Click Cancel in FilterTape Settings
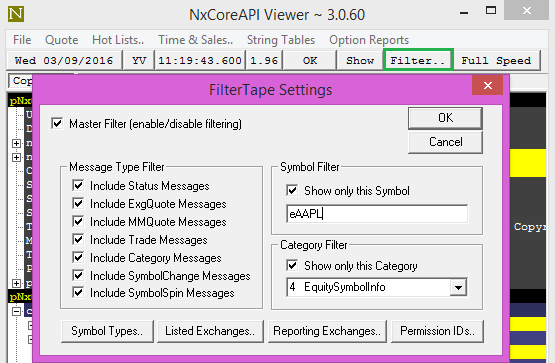Screen dimensions: 555x363 click(445, 142)
